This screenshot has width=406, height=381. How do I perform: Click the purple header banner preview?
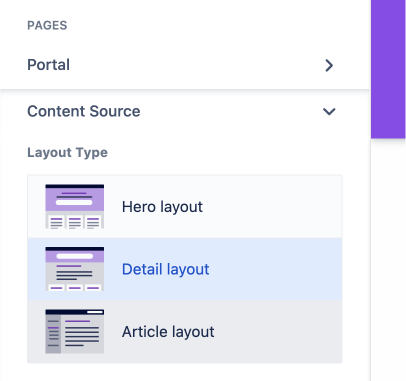click(x=388, y=69)
